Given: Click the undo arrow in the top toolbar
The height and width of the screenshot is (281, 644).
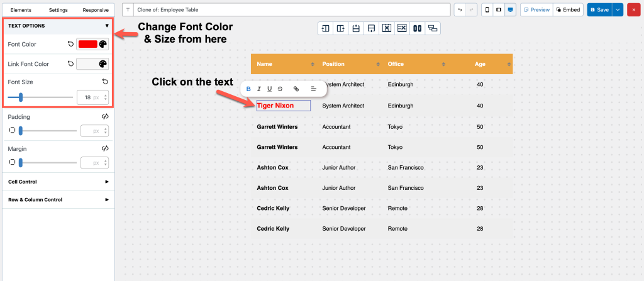Looking at the screenshot, I should [x=460, y=10].
